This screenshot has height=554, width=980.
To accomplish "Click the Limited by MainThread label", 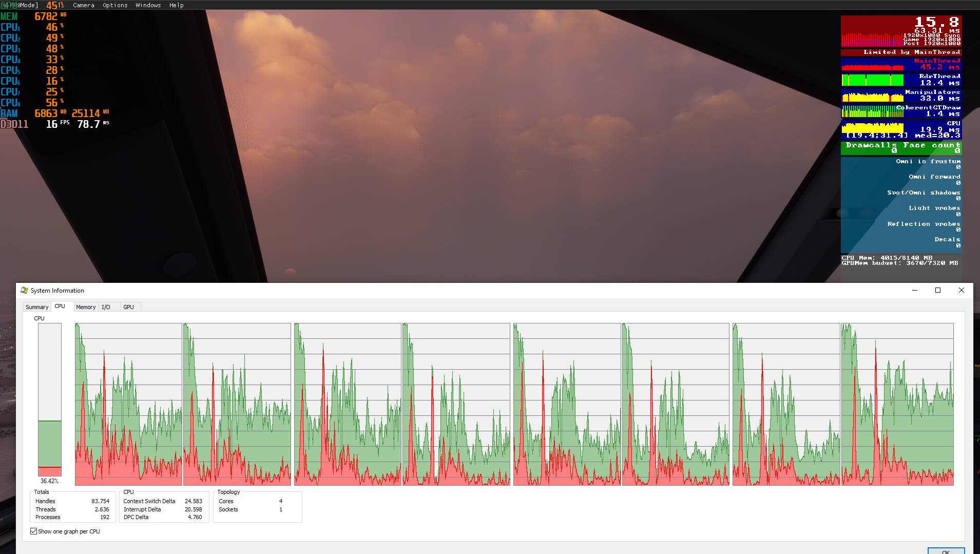I will click(911, 52).
